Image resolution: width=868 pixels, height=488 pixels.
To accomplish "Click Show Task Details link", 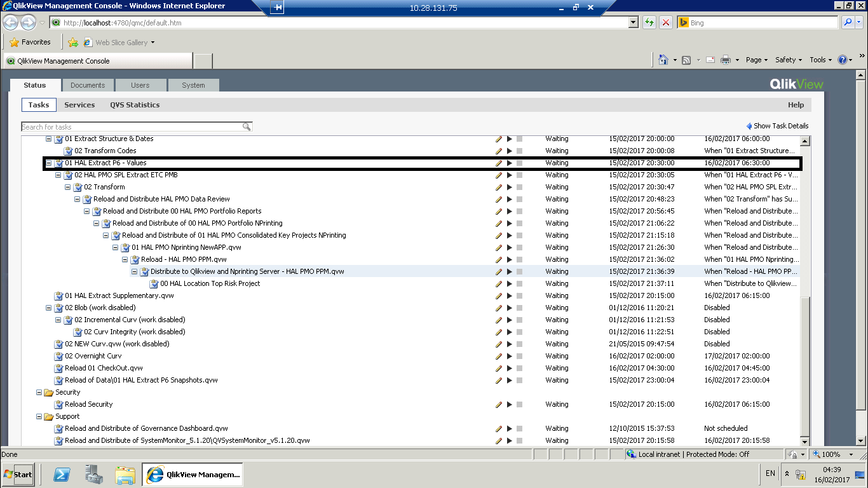I will point(781,126).
